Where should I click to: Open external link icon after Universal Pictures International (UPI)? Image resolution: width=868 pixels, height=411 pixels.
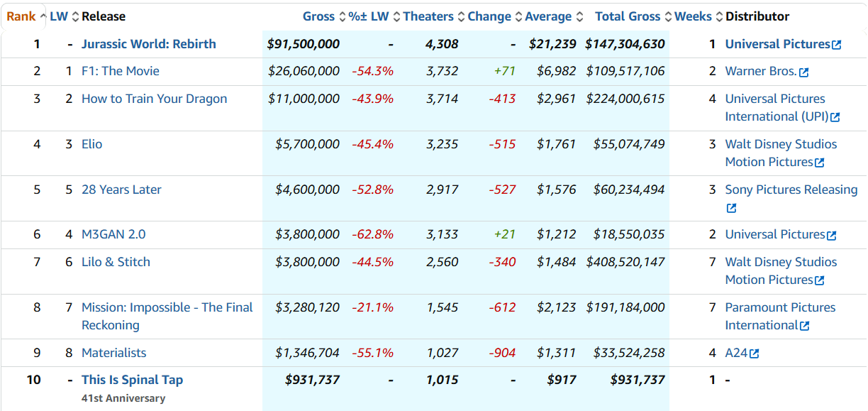tap(835, 117)
